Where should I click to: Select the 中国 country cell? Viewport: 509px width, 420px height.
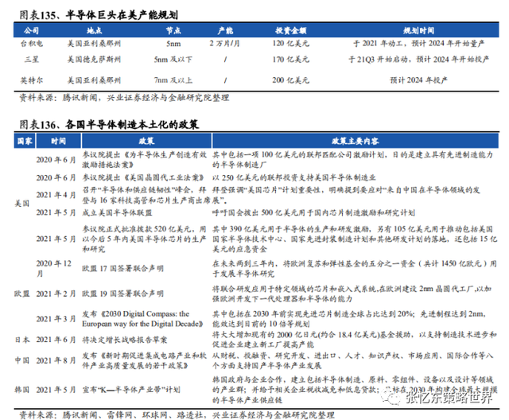(22, 360)
